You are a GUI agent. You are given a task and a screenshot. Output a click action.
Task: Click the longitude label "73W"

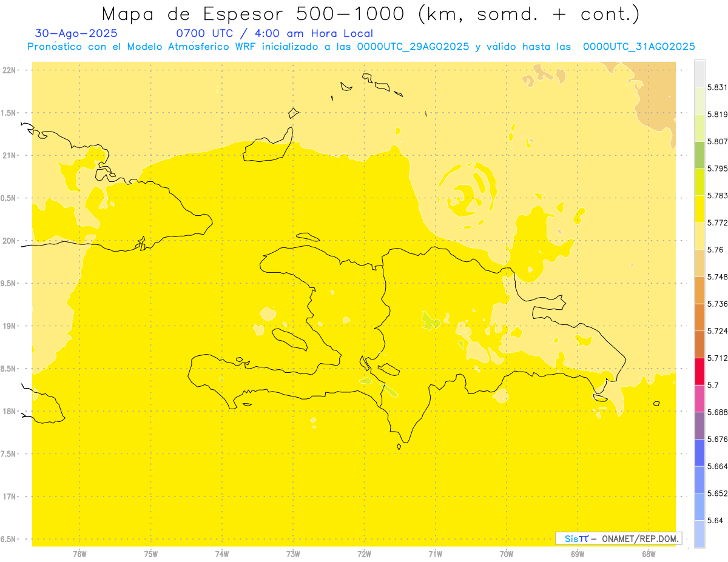click(x=293, y=554)
